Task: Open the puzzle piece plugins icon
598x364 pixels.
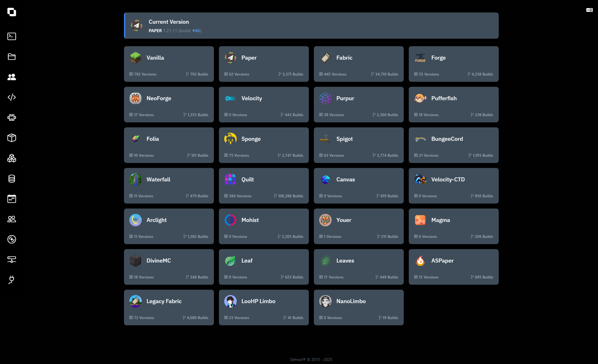Action: pos(12,118)
